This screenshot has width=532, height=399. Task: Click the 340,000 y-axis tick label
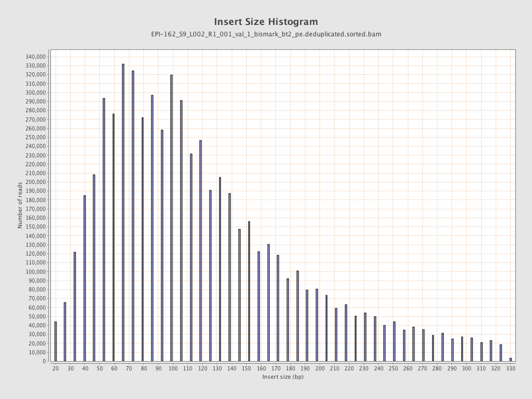(35, 57)
